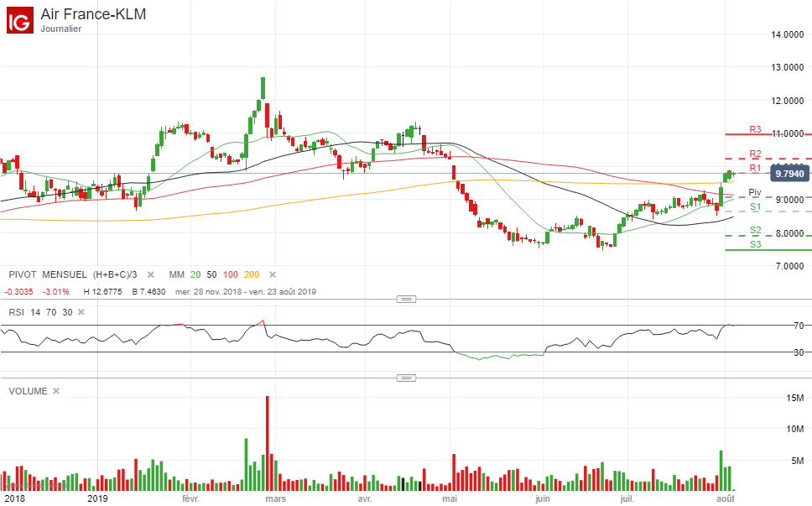Click the mai label on time axis
This screenshot has width=812, height=506.
tap(450, 498)
